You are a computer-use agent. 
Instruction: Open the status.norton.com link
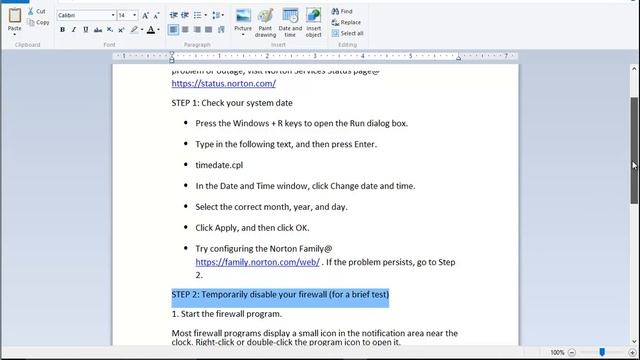(224, 83)
